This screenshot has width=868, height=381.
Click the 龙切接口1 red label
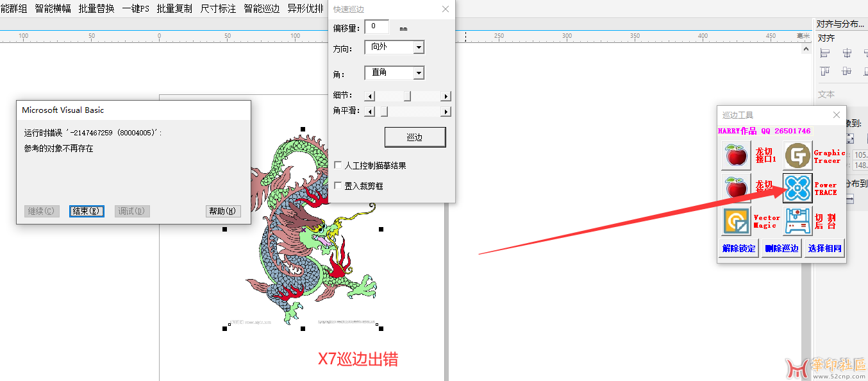(766, 155)
